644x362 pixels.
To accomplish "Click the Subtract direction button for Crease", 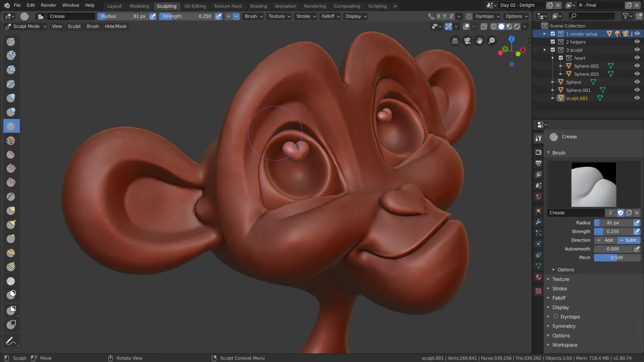I will (629, 240).
